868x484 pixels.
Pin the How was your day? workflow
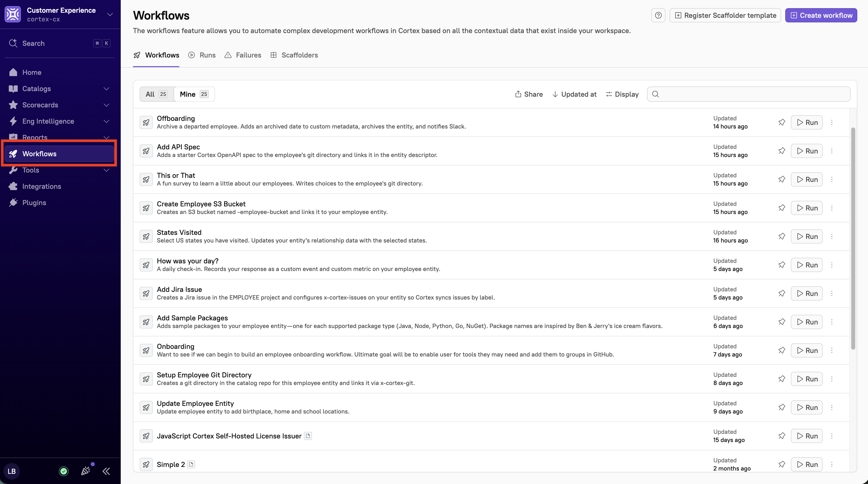782,265
